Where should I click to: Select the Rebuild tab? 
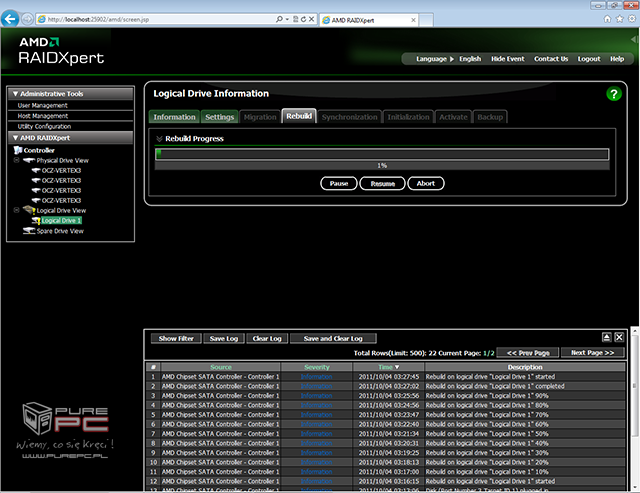click(299, 116)
